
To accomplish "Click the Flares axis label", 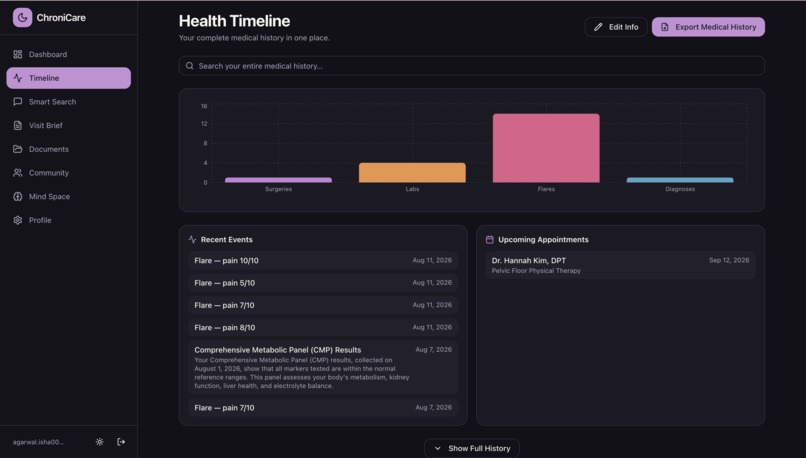I will [x=546, y=189].
